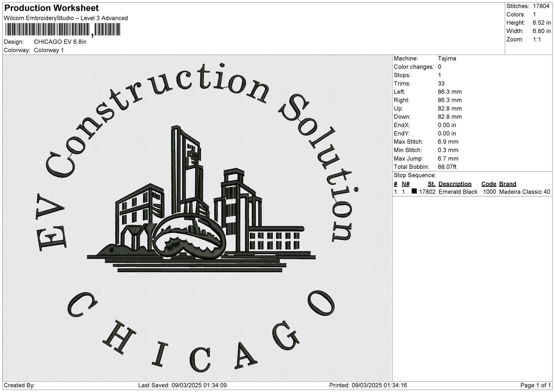Click the design name "CHICAGO EV 6,8in"
555x392 pixels.
coord(60,42)
